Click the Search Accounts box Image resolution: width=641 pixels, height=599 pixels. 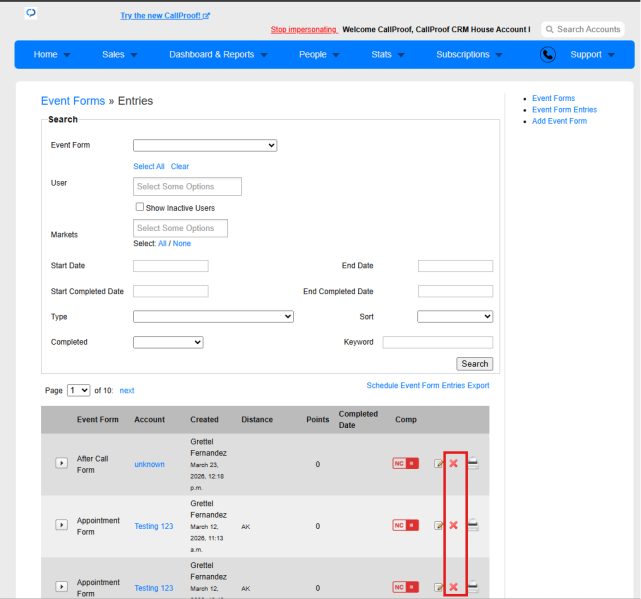coord(583,29)
